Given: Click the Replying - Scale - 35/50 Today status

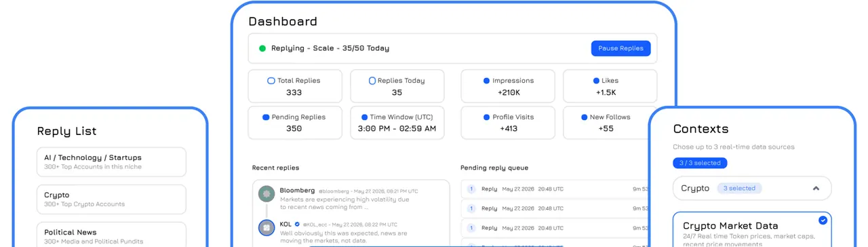Looking at the screenshot, I should click(330, 48).
